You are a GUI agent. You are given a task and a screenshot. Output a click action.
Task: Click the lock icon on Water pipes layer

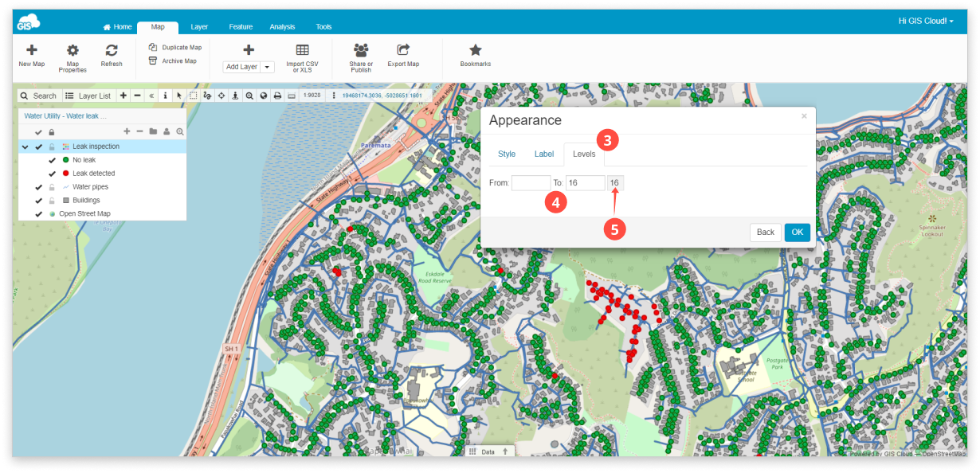[x=51, y=187]
